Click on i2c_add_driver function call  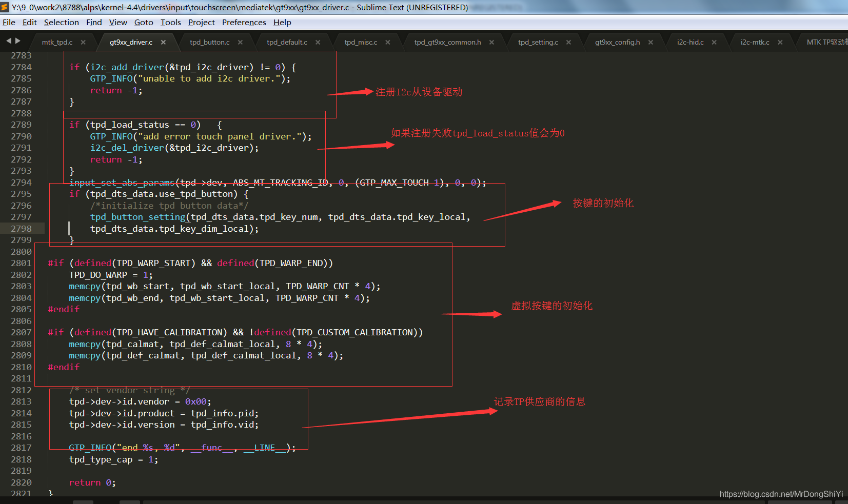click(127, 67)
